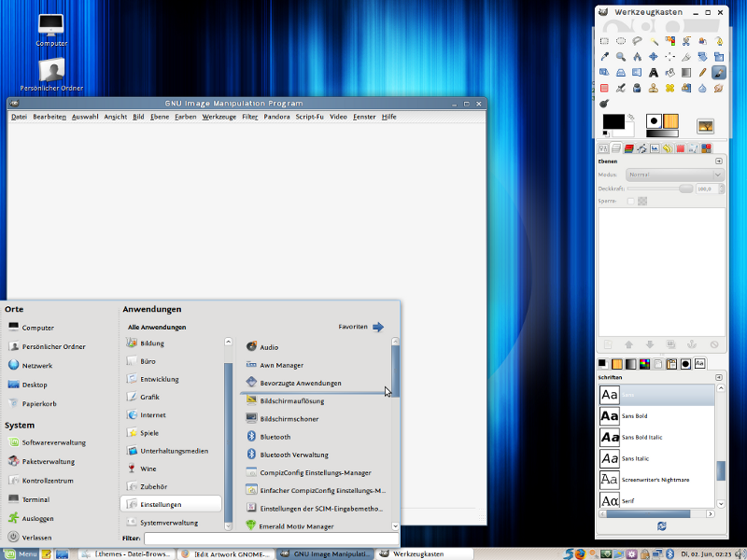The image size is (747, 560).
Task: Click the Werkzeugkasten taskbar button
Action: [425, 553]
